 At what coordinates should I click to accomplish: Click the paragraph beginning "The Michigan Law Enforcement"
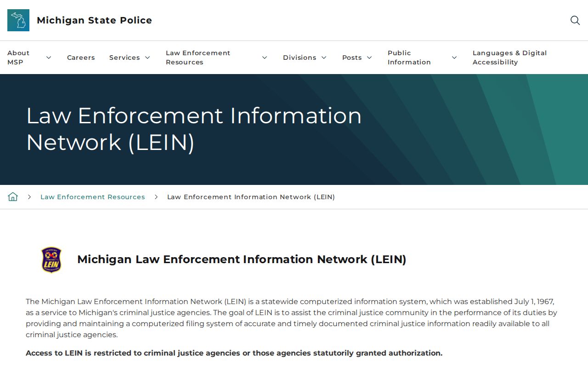point(291,318)
